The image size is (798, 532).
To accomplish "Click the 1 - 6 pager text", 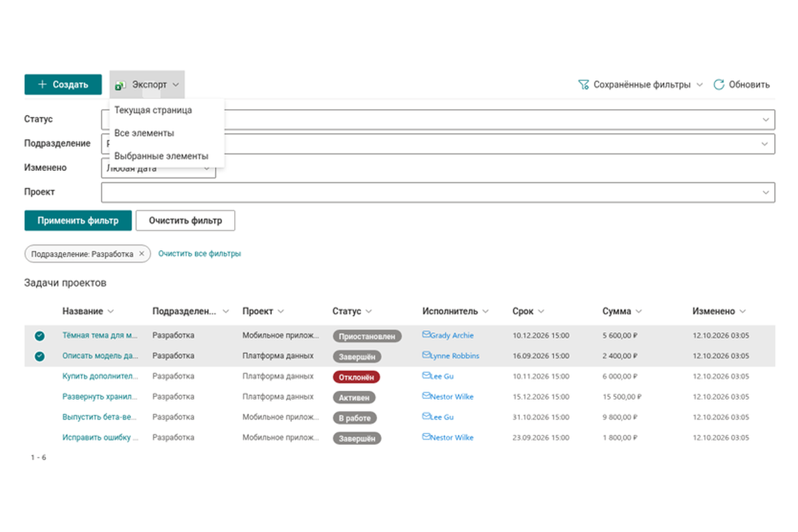I will [x=39, y=458].
